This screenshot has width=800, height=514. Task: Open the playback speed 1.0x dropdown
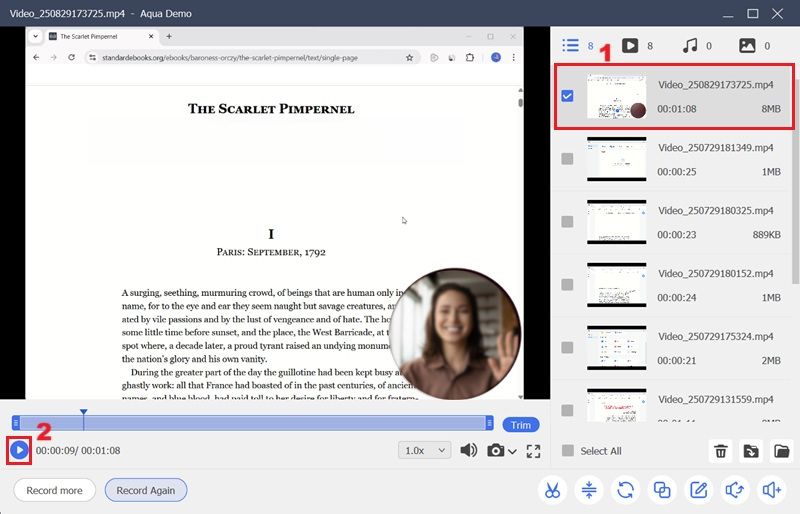[x=424, y=450]
